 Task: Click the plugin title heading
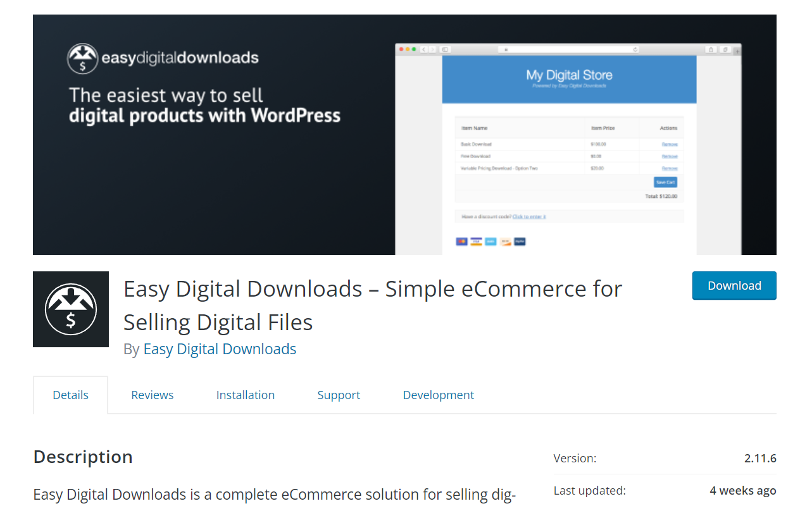click(373, 305)
